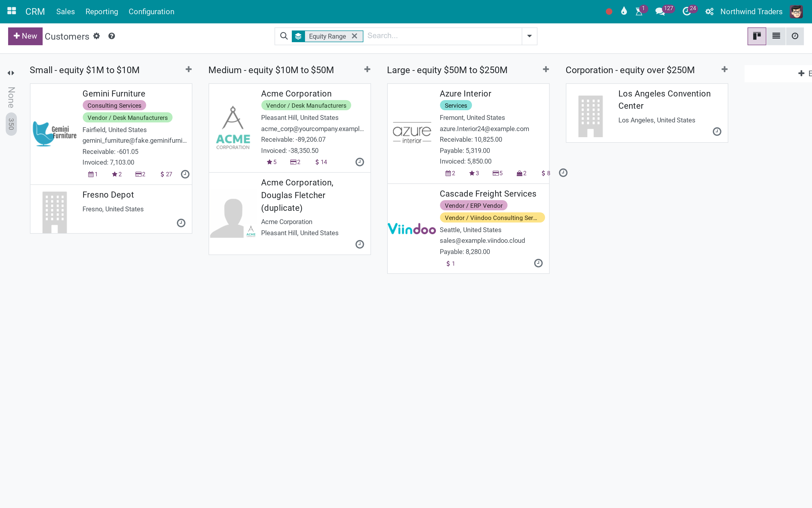The width and height of the screenshot is (812, 508).
Task: Toggle the search options dropdown arrow
Action: click(x=530, y=36)
